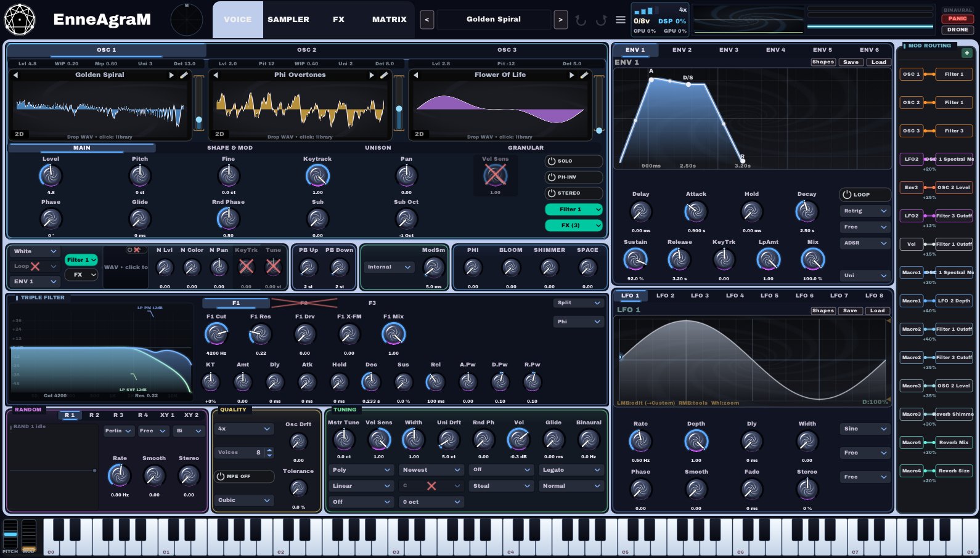Click the LFO 1 sine waveform display

(752, 362)
